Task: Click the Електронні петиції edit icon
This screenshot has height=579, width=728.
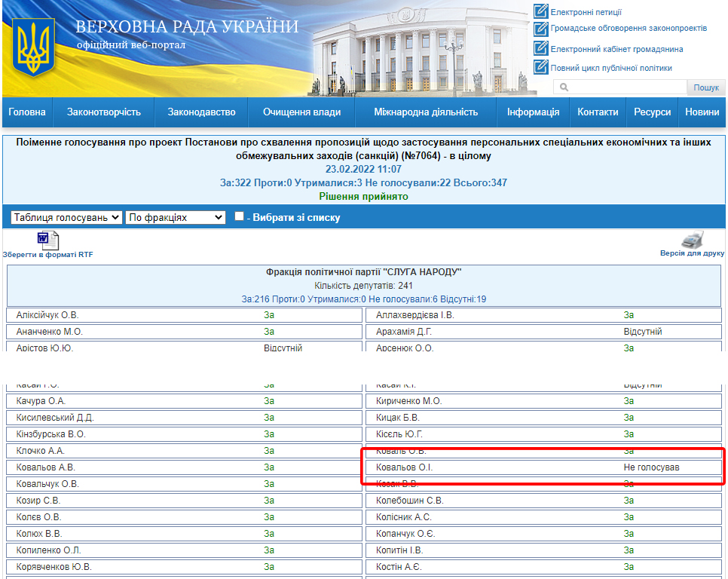Action: click(x=540, y=11)
